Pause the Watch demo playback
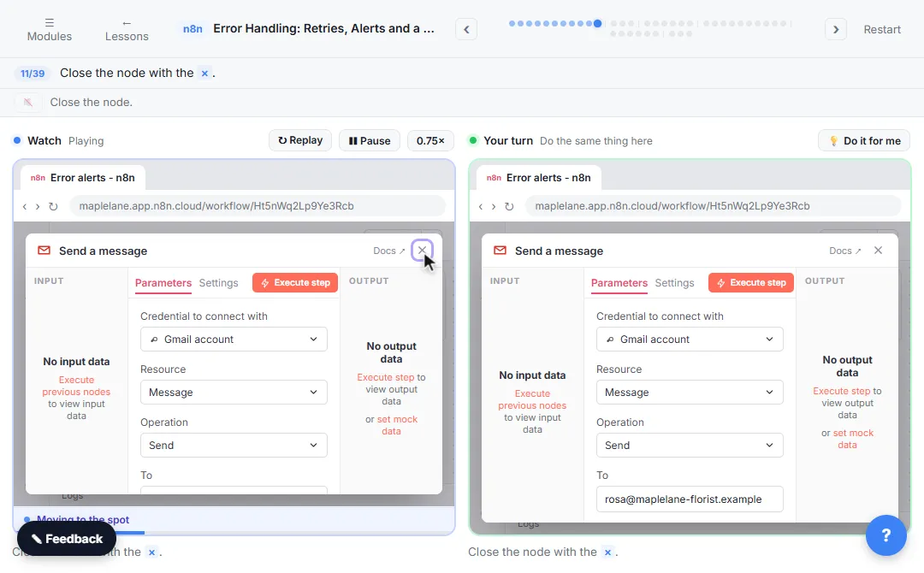 (x=370, y=140)
